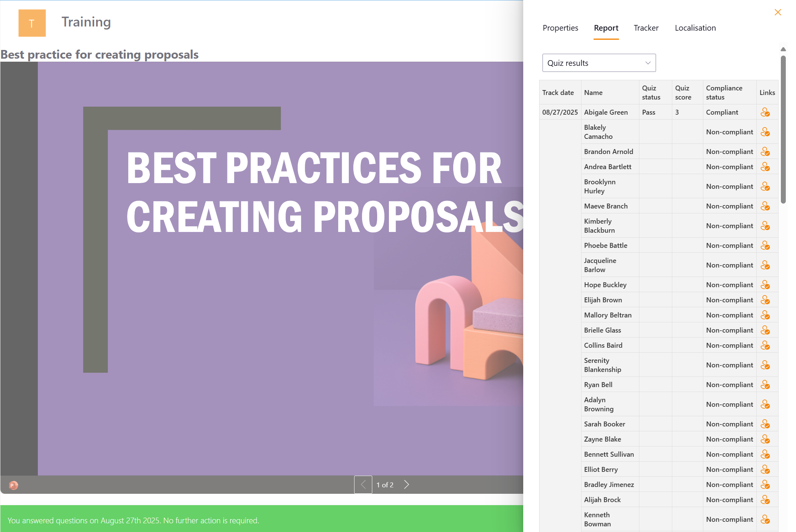
Task: Open the link icon for Zayne Blake
Action: click(x=765, y=439)
